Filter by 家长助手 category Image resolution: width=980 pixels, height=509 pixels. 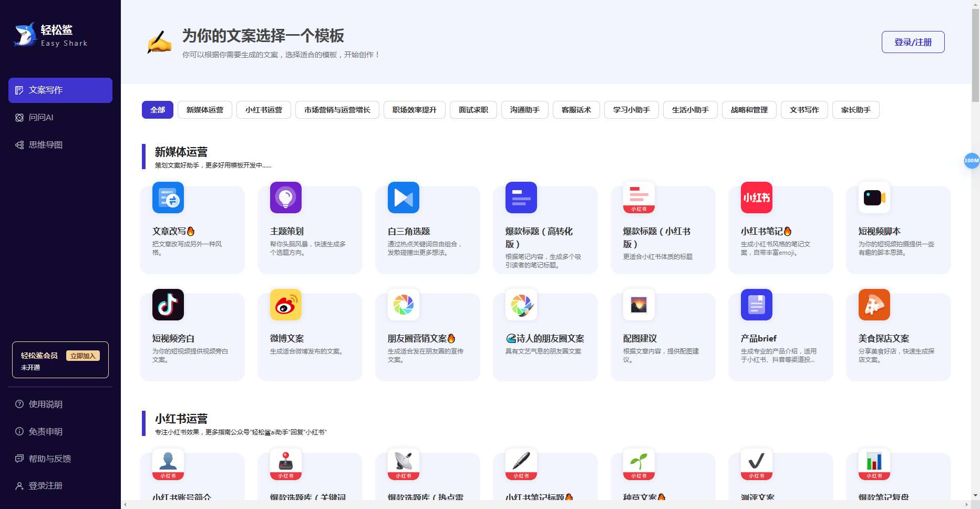(856, 110)
